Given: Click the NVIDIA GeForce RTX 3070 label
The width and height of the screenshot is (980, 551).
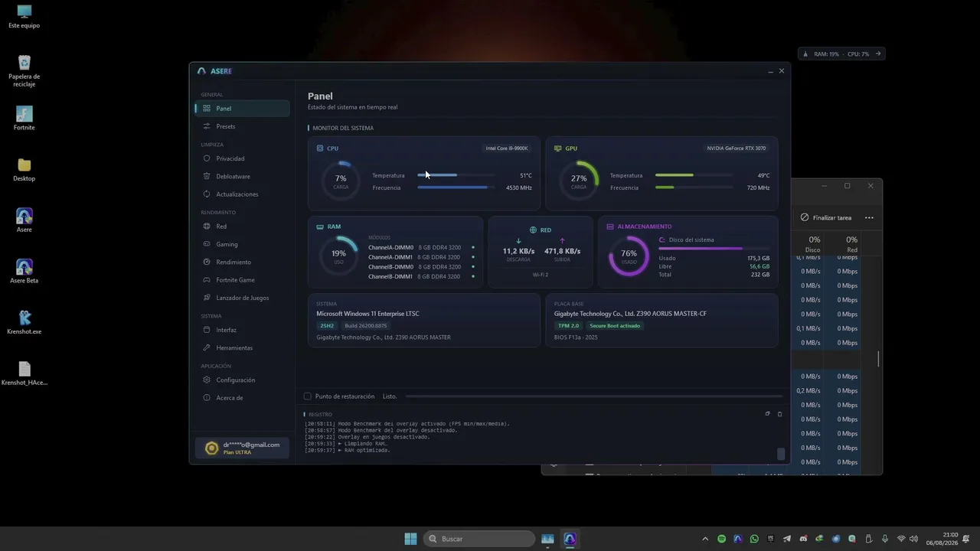Looking at the screenshot, I should [x=736, y=148].
